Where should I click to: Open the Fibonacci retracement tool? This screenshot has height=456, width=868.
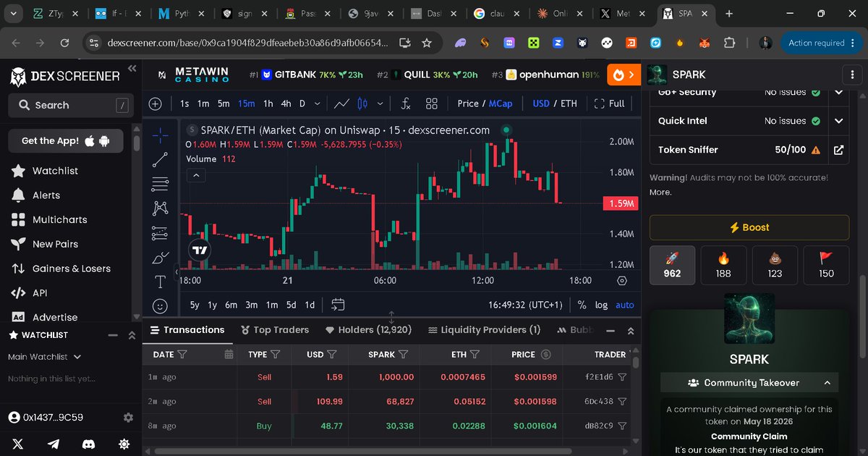tap(161, 185)
